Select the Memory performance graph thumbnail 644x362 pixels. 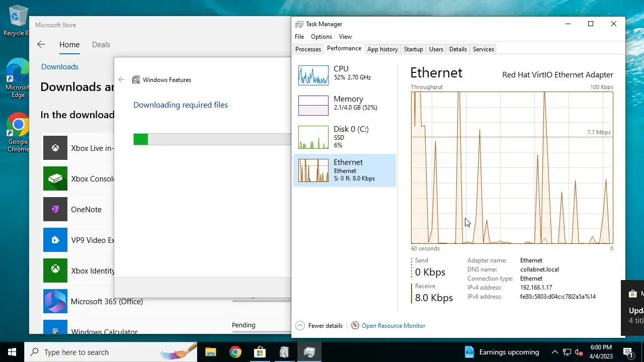click(313, 106)
